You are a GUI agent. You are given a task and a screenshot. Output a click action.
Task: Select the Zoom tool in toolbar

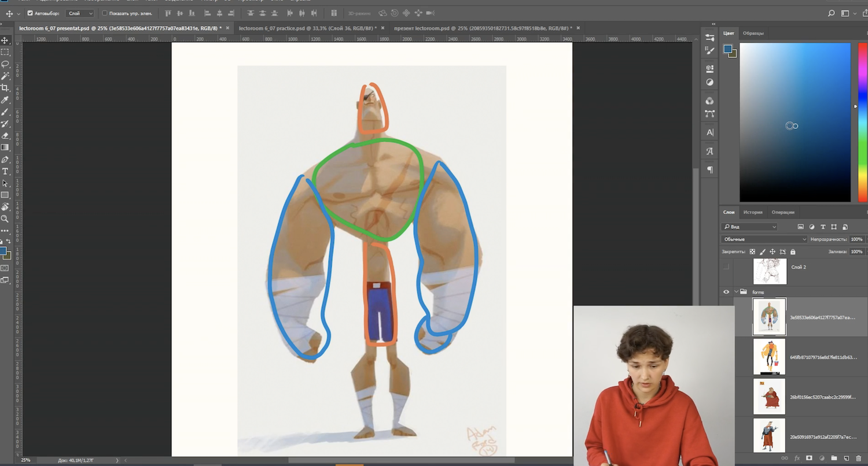(x=5, y=219)
